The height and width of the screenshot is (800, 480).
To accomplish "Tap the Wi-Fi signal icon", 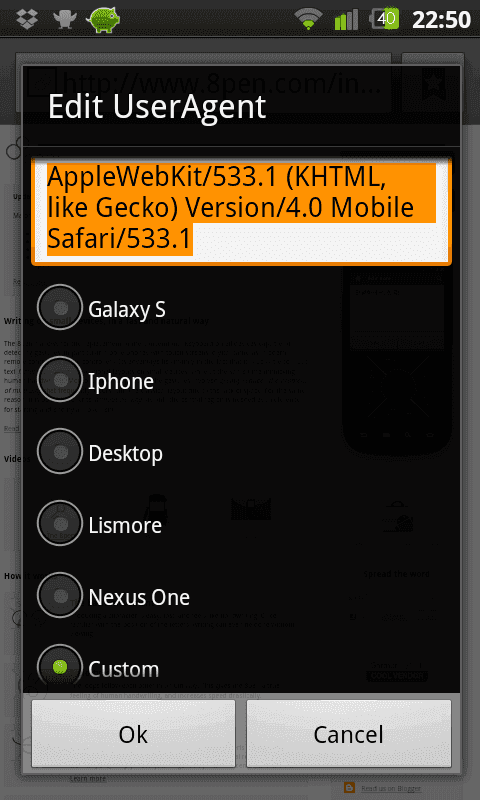I will (x=309, y=19).
